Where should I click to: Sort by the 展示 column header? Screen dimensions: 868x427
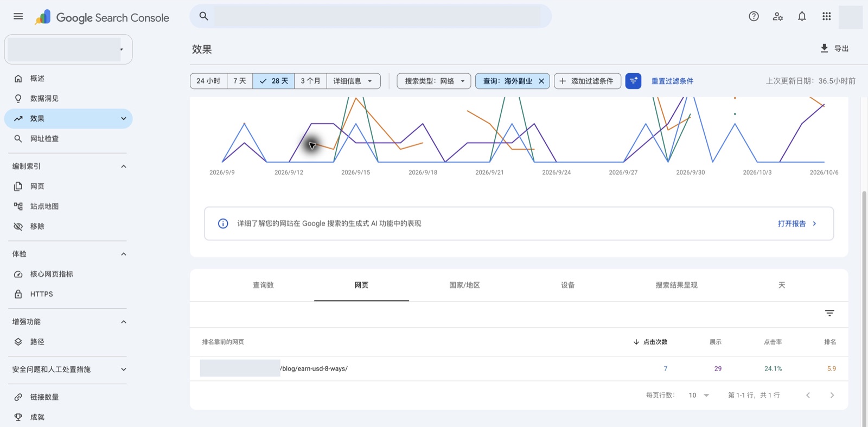716,342
